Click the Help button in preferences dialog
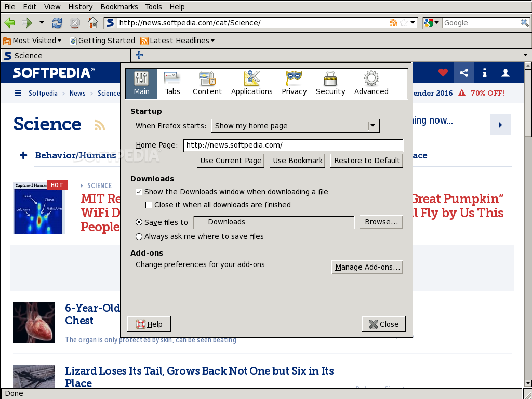 pos(149,324)
